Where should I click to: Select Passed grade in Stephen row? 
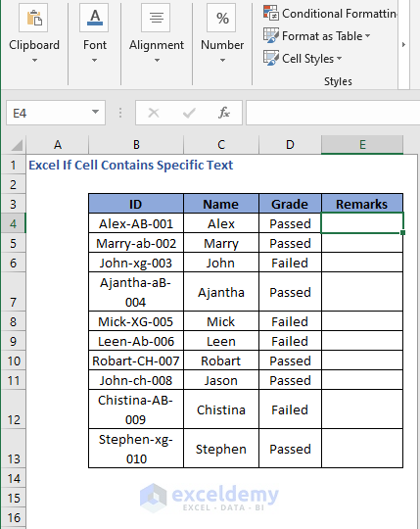point(290,449)
